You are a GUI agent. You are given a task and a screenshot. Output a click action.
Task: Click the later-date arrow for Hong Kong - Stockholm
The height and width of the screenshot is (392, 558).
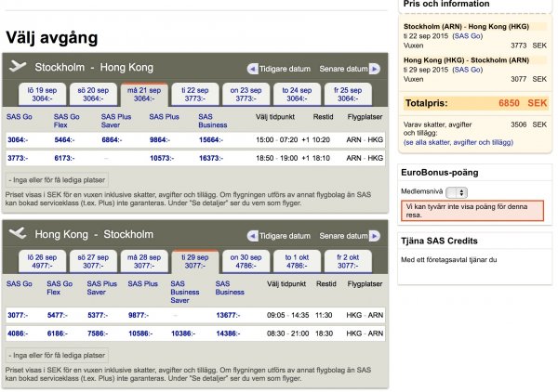[x=374, y=231]
